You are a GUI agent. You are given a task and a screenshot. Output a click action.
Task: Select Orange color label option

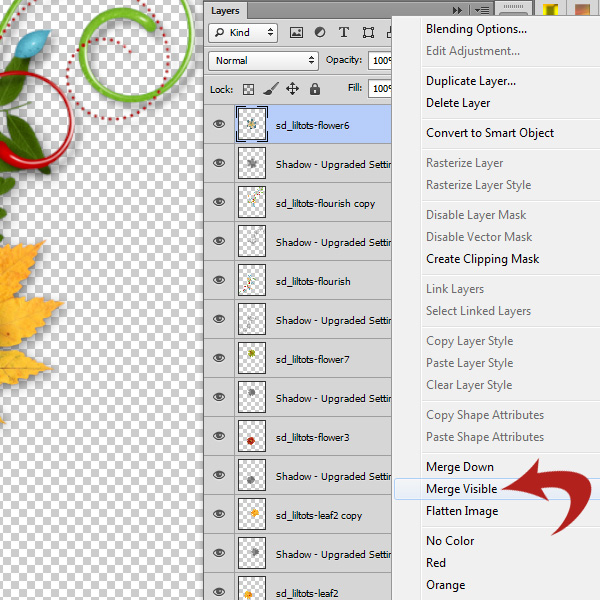pyautogui.click(x=446, y=585)
